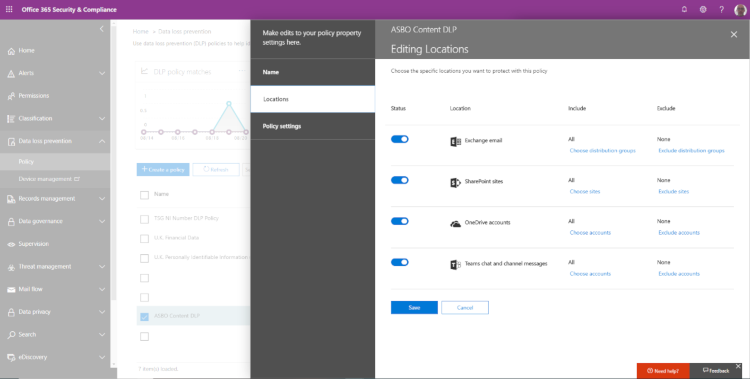
Task: Check U.K. Personally Identifiable Information checkbox
Action: [x=144, y=258]
